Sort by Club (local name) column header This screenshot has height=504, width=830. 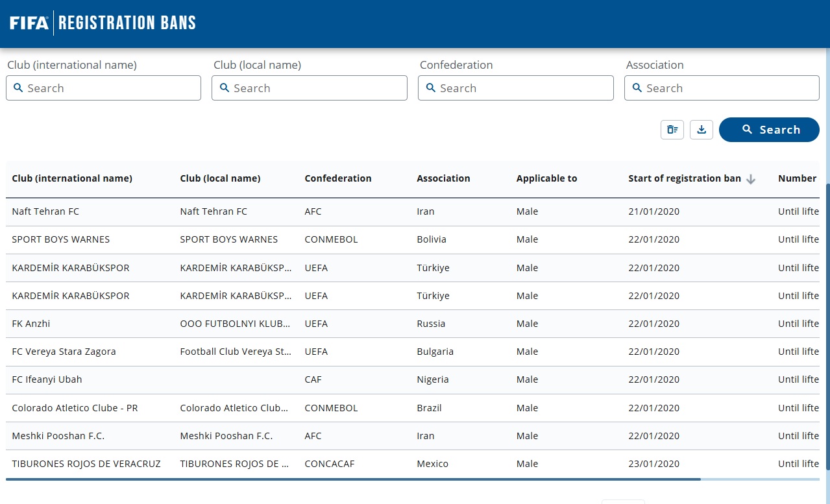click(x=220, y=178)
